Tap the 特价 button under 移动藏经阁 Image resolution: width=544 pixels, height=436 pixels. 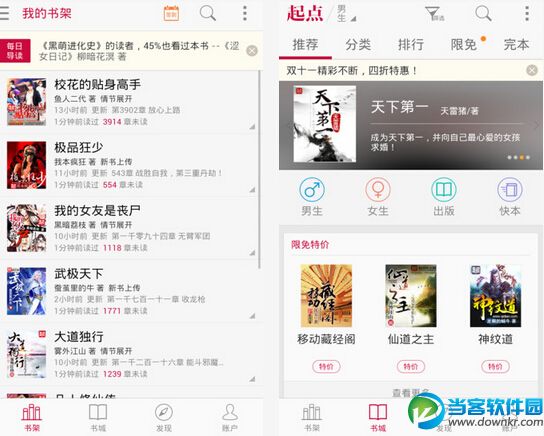click(x=326, y=367)
